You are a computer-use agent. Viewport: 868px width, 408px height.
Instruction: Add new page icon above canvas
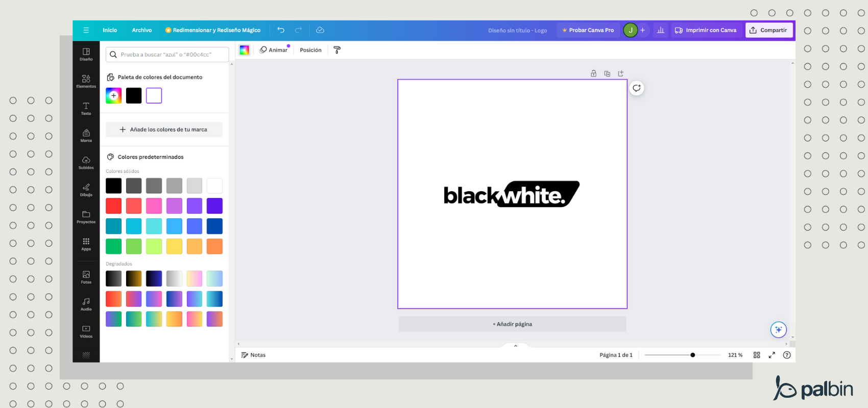tap(621, 73)
